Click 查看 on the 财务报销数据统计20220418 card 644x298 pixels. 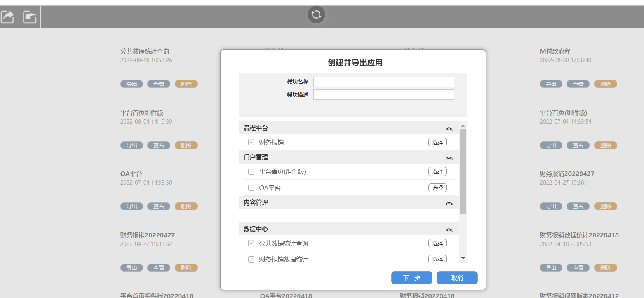pyautogui.click(x=578, y=268)
